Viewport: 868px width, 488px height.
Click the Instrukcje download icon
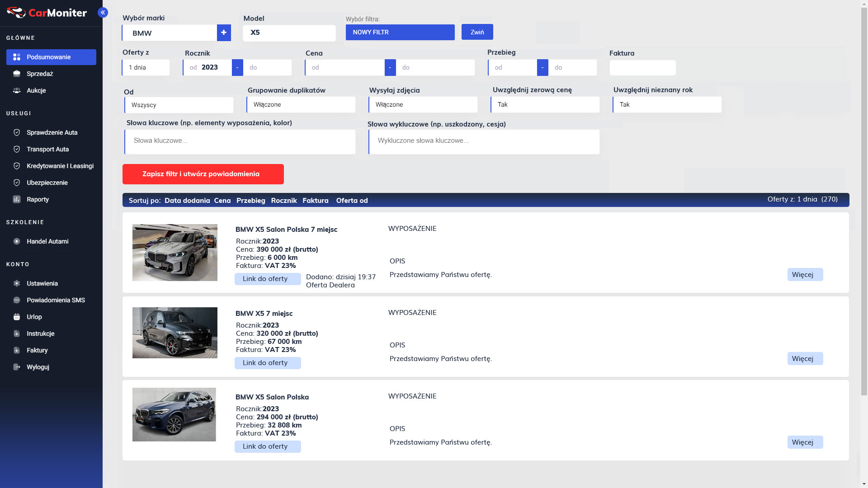tap(17, 333)
